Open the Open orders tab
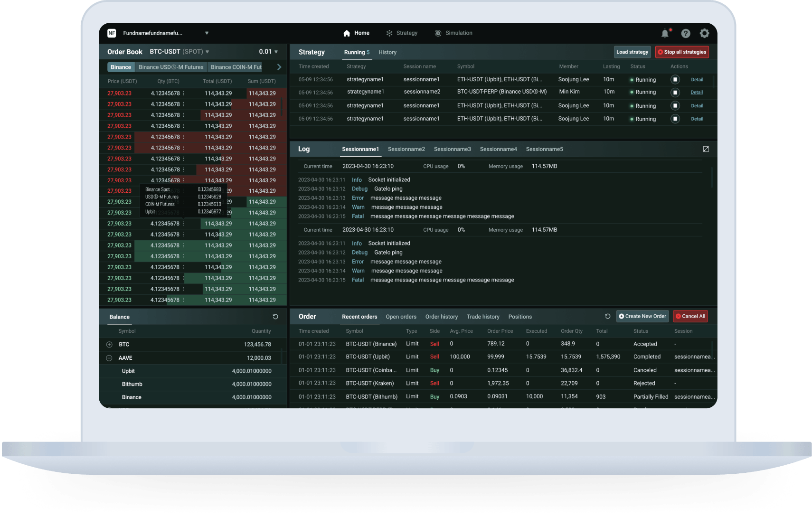 coord(401,316)
